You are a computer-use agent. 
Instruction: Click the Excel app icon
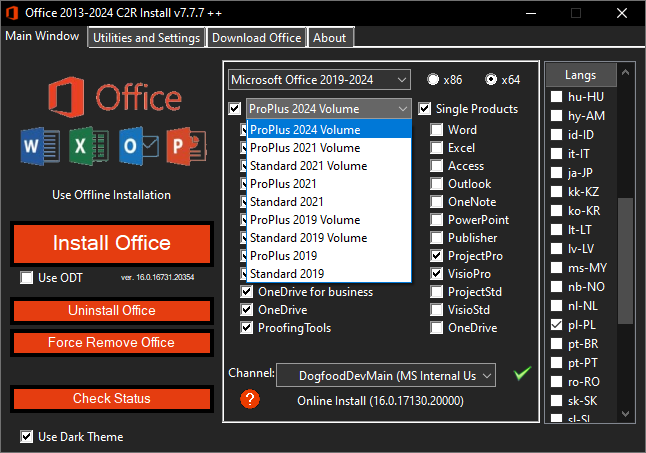(x=89, y=146)
